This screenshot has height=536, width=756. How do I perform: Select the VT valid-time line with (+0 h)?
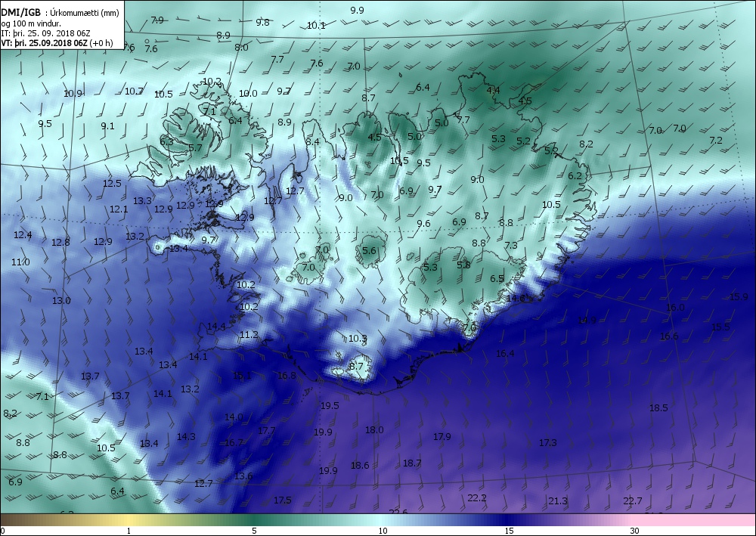pos(57,43)
